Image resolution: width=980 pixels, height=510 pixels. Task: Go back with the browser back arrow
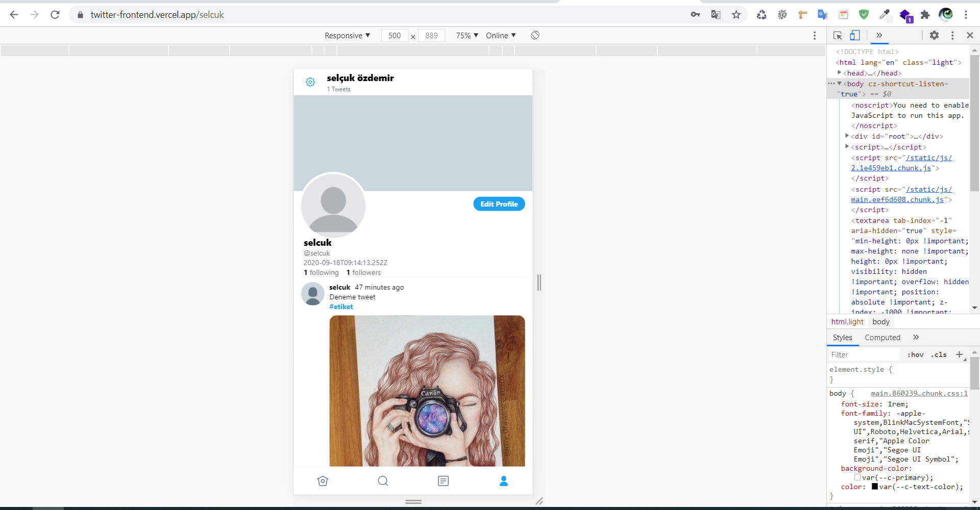(x=14, y=15)
